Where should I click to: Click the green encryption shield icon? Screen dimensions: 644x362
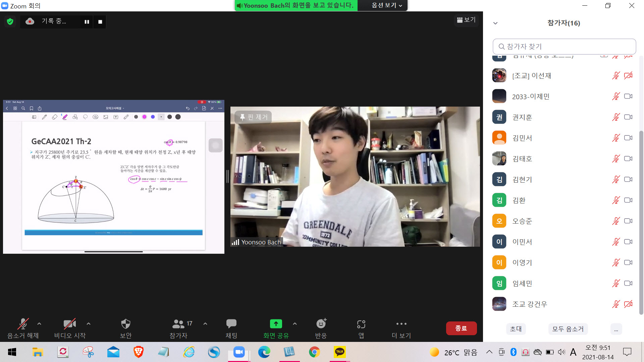(x=10, y=22)
